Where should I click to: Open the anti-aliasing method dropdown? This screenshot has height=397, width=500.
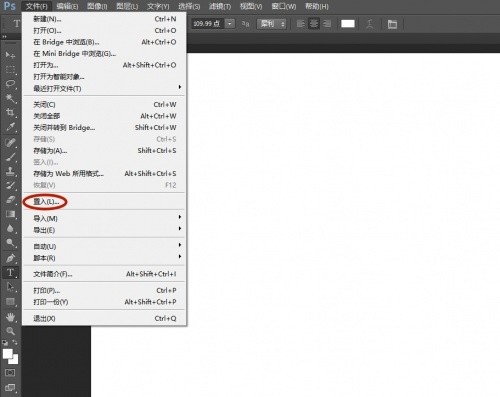(x=272, y=24)
